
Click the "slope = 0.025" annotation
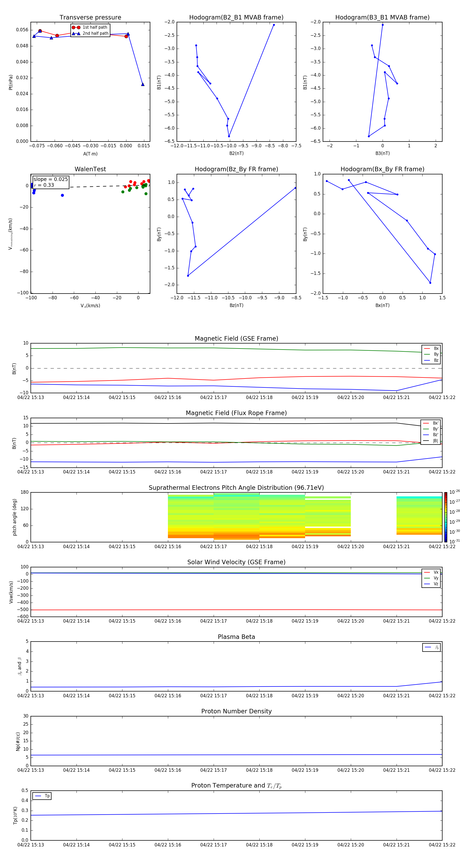(50, 179)
